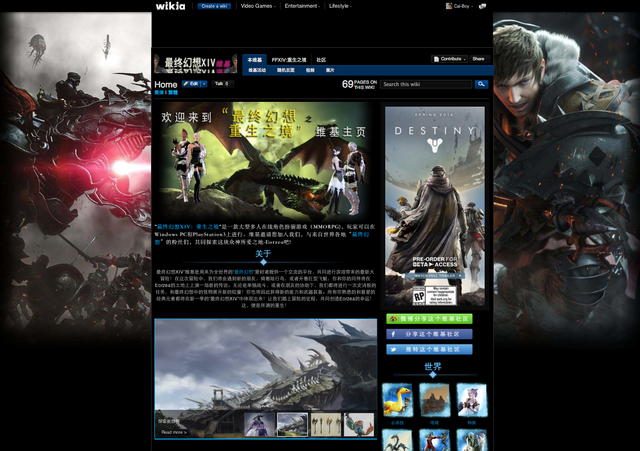Click the Destiny advertisement banner
Image resolution: width=640 pixels, height=451 pixels.
(435, 206)
